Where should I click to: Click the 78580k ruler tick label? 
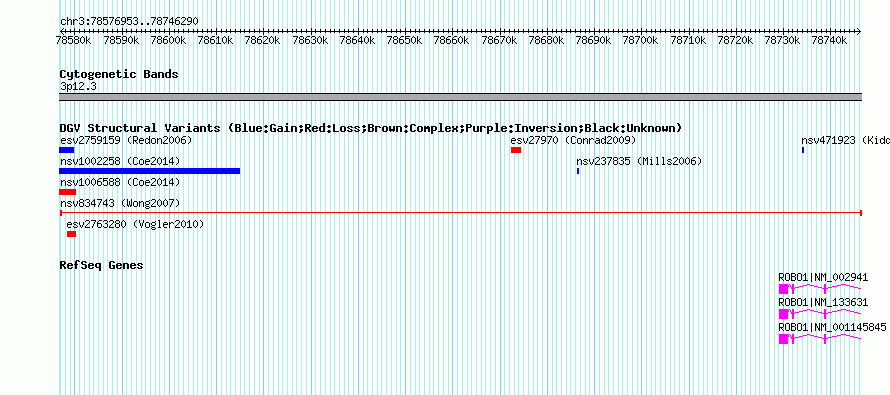(x=74, y=40)
